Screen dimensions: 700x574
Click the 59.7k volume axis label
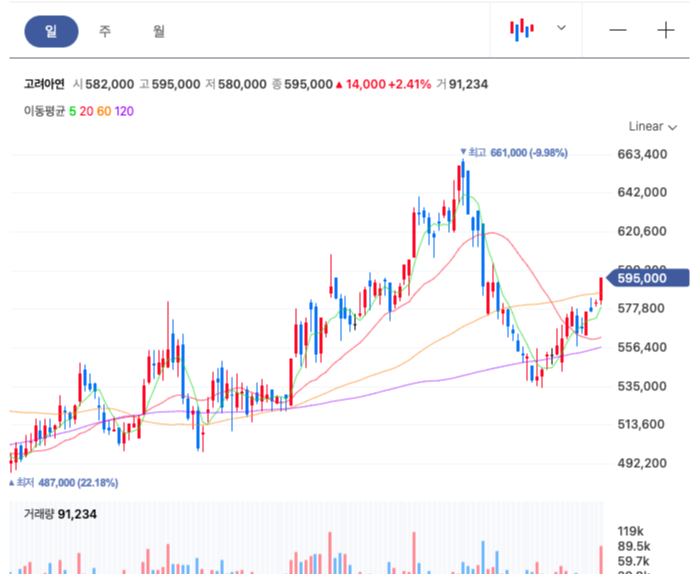pos(634,561)
